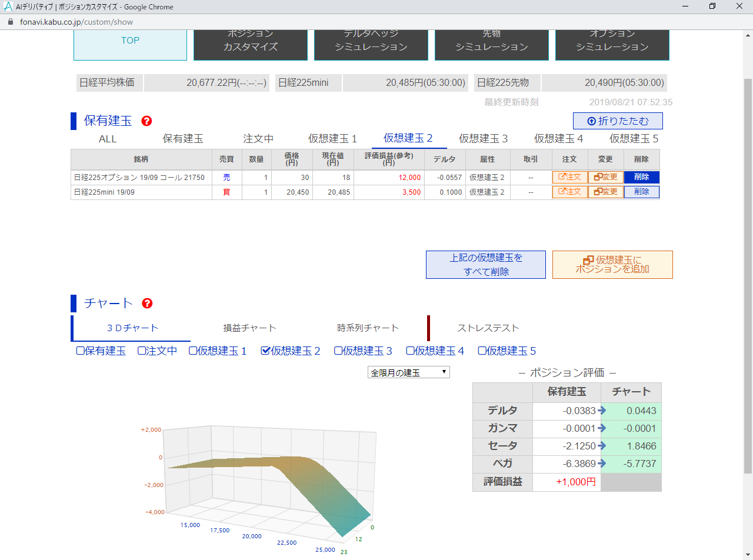This screenshot has height=560, width=753.
Task: Delete the 日経225mini 19/09 row
Action: [641, 192]
